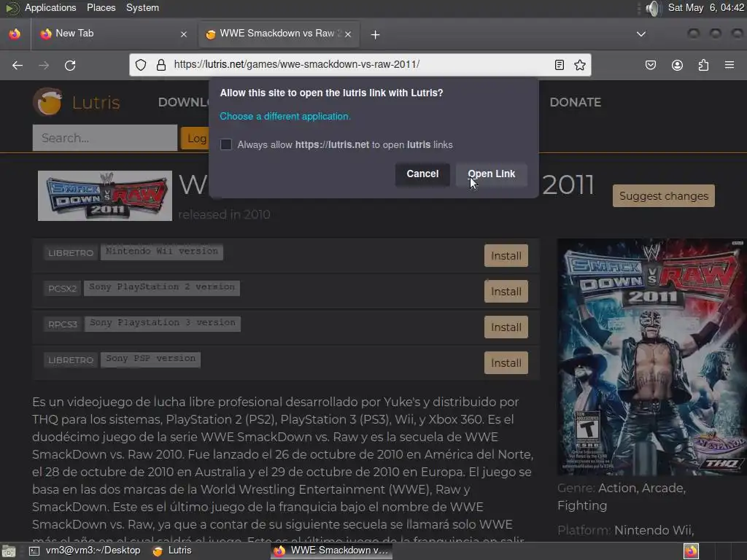
Task: Click the Open Link button
Action: point(491,174)
